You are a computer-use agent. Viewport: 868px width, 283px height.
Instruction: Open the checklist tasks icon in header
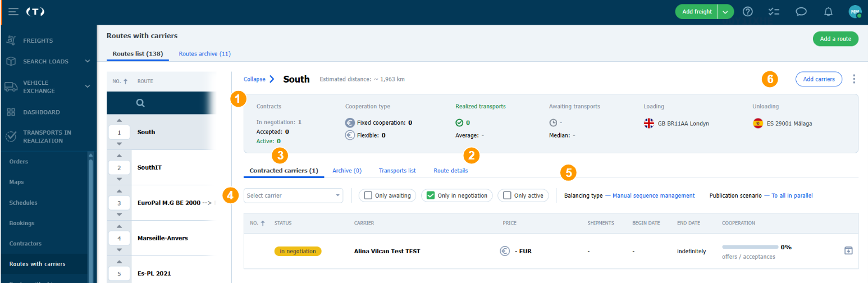point(774,12)
